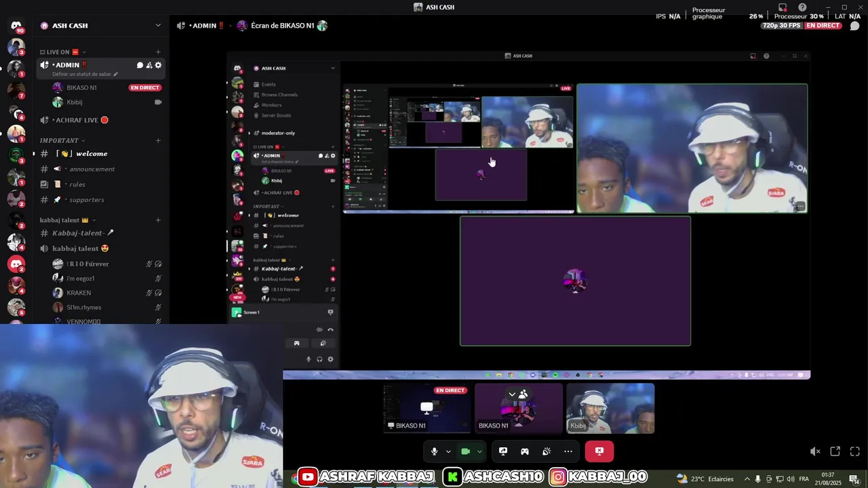Add channel plus in LIVE ON category
Viewport: 868px width, 488px height.
(158, 52)
